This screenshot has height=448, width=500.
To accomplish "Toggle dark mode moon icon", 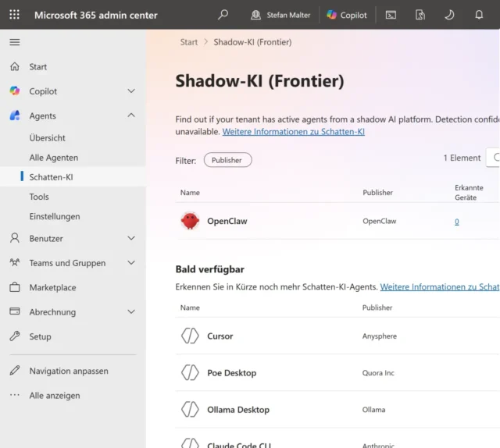I will (449, 15).
